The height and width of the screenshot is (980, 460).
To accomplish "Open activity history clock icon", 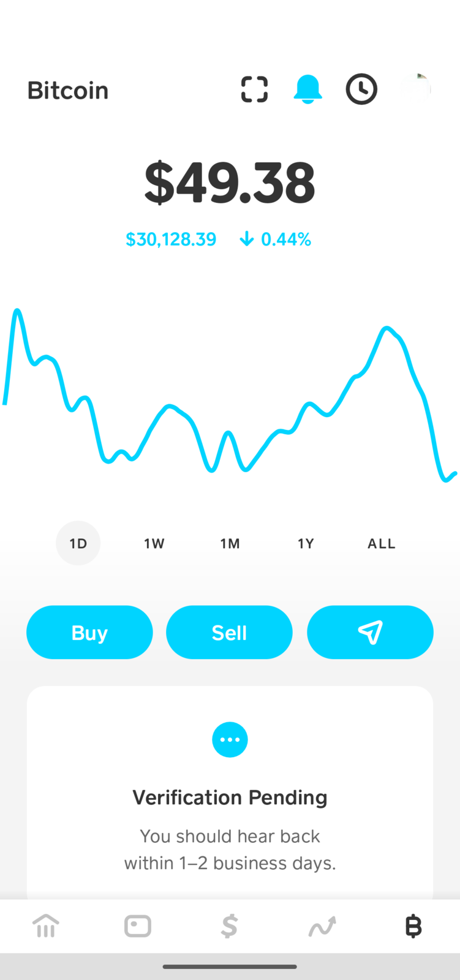I will 361,89.
